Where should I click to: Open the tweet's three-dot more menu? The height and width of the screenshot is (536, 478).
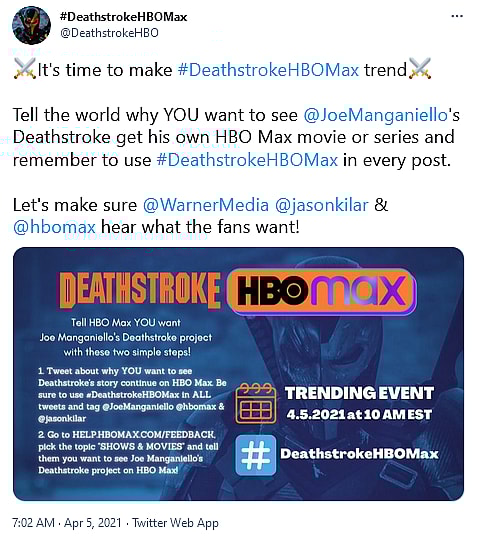click(457, 16)
